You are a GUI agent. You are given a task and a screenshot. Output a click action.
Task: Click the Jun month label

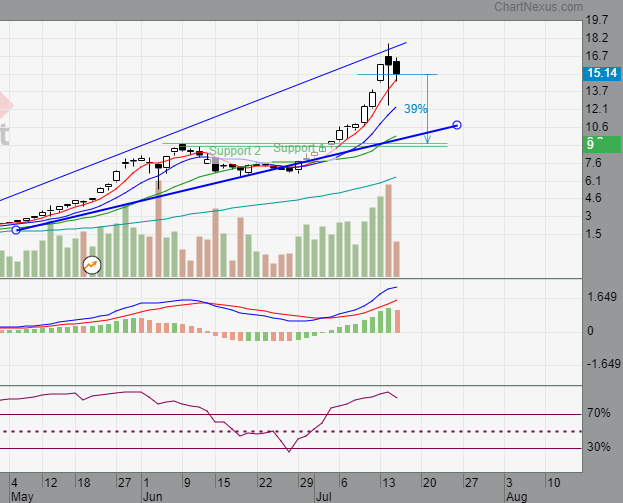[153, 497]
